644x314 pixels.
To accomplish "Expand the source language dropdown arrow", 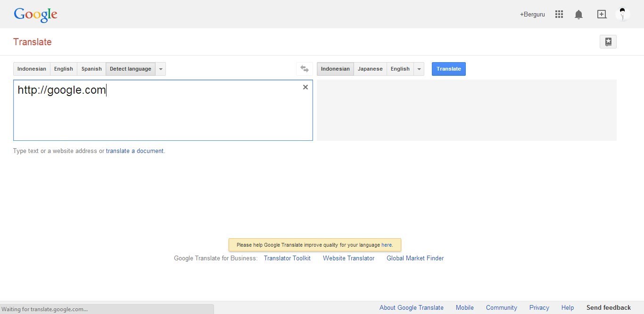I will pos(161,69).
